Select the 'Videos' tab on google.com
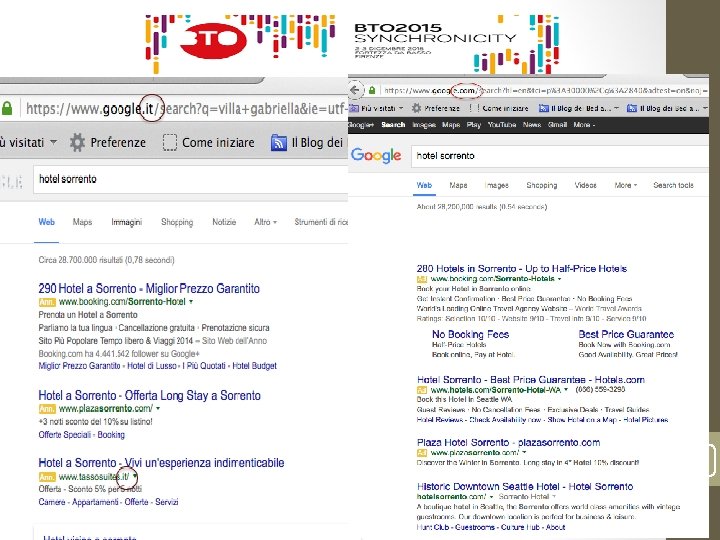The width and height of the screenshot is (720, 540). point(585,185)
